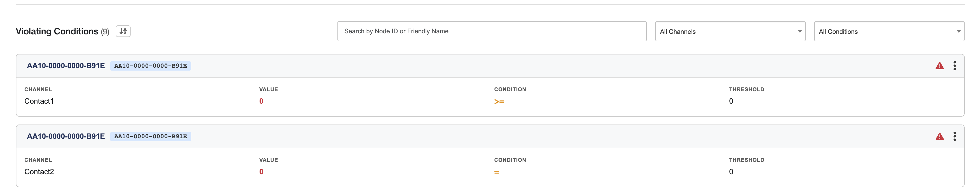Click the Violating Conditions heading
Image resolution: width=980 pixels, height=193 pixels.
pyautogui.click(x=57, y=31)
